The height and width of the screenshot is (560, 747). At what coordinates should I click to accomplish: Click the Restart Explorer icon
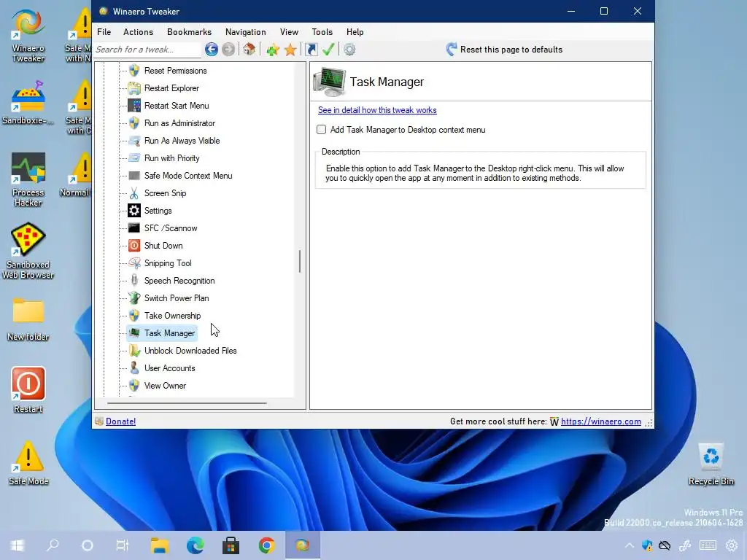tap(134, 88)
